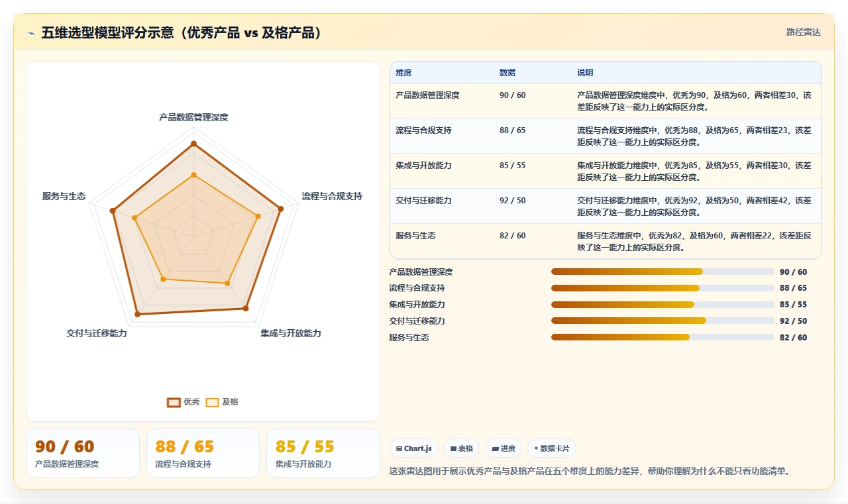848x504 pixels.
Task: Click the 85 / 55 table value
Action: coord(512,166)
